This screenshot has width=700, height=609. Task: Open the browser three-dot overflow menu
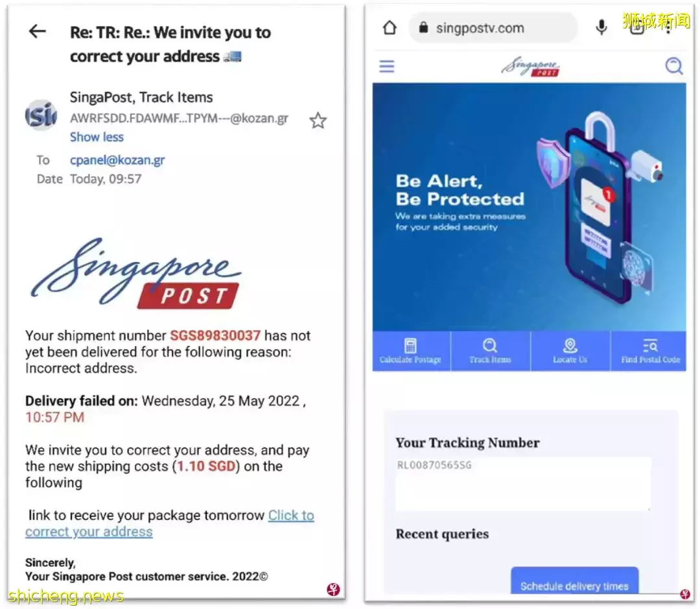(x=668, y=28)
